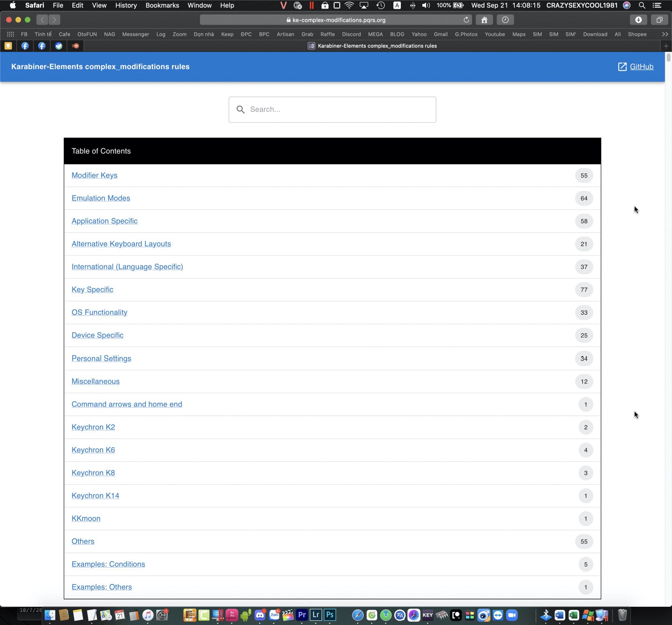Open the Modifier Keys section link

(94, 175)
